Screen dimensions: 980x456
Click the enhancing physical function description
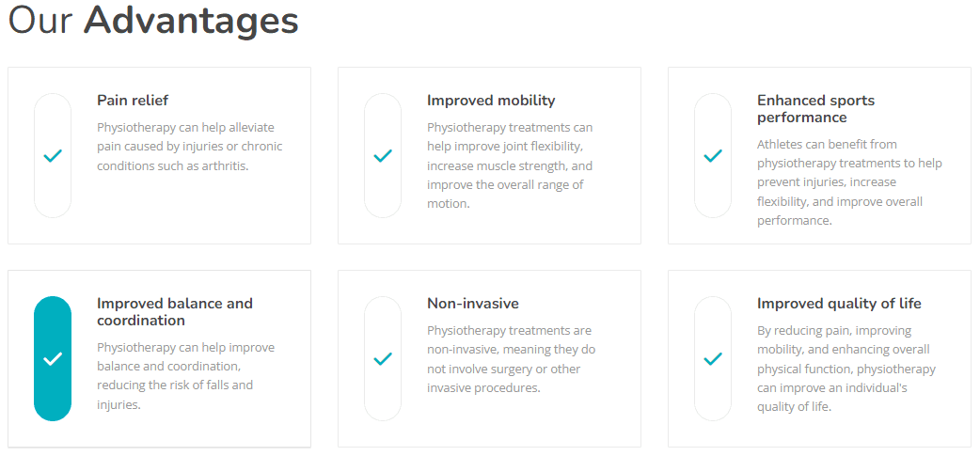846,369
